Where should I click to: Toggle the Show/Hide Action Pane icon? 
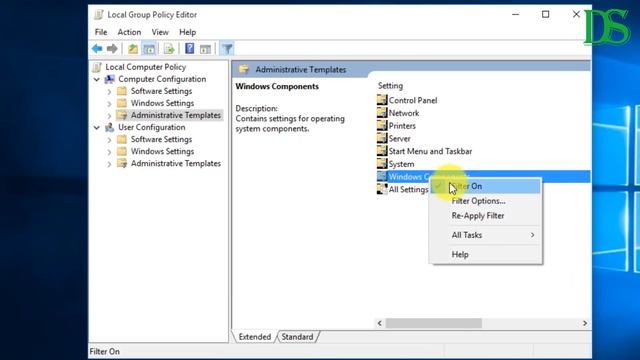[x=205, y=49]
